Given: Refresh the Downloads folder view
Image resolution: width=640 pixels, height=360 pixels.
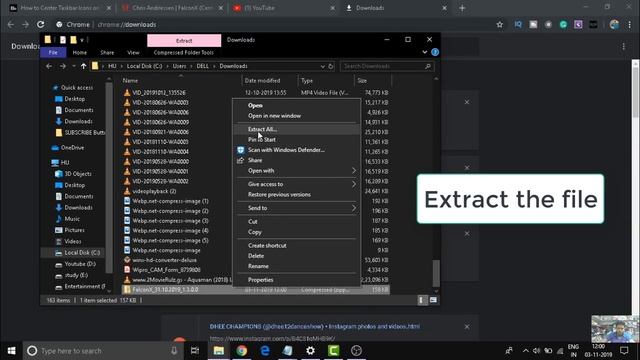Looking at the screenshot, I should 331,66.
